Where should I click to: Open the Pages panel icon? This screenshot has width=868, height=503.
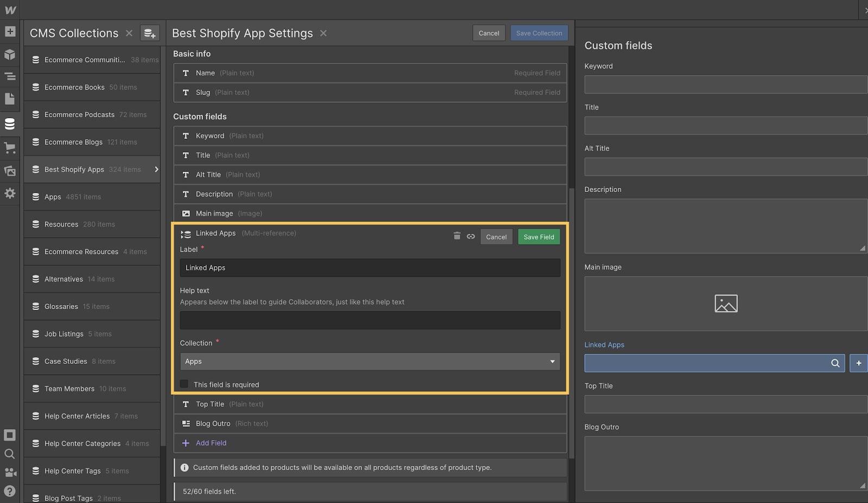[x=10, y=99]
